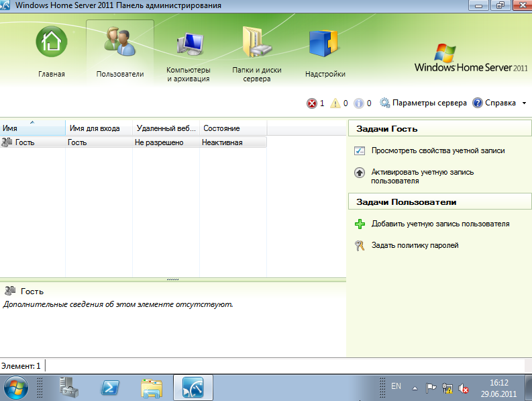The width and height of the screenshot is (532, 401).
Task: Click Просмотреть свойства учетной записи
Action: (438, 150)
